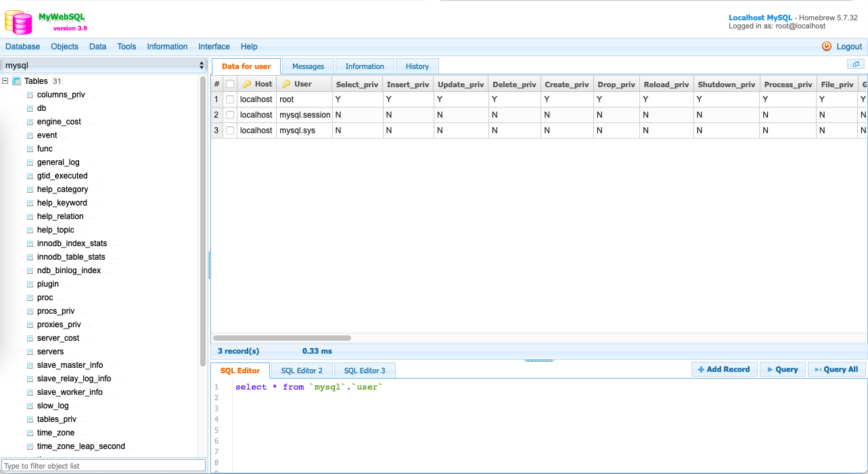Open results in a popup window icon
868x474 pixels.
click(x=855, y=63)
